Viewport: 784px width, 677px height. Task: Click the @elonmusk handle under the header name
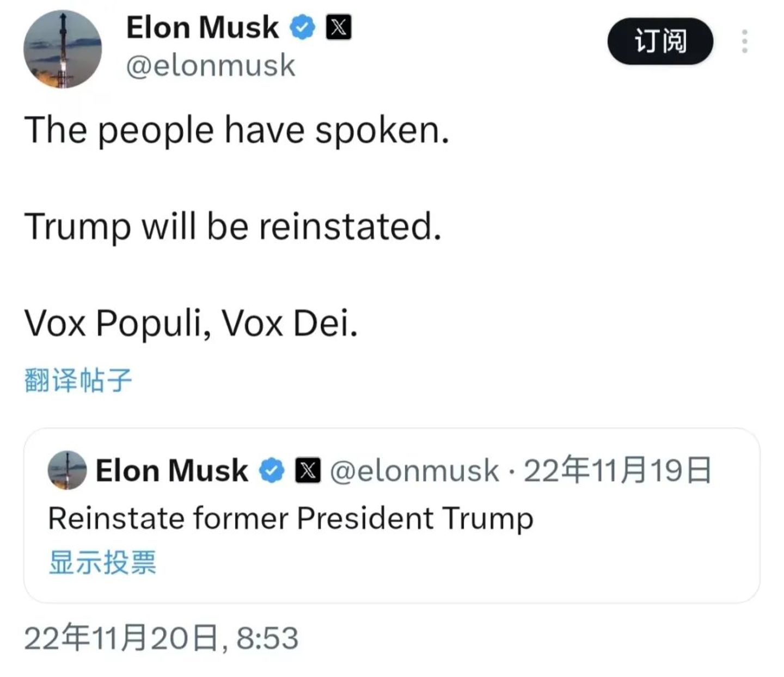211,66
